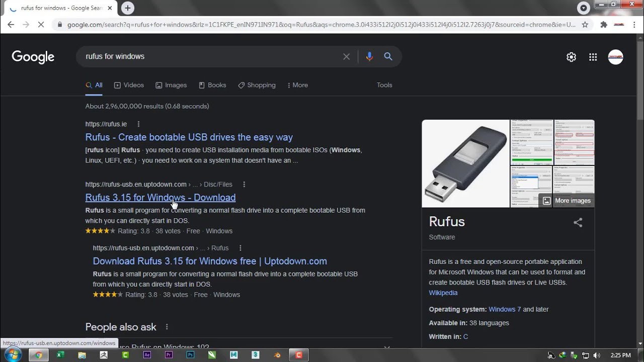Open the search Tools options
644x362 pixels.
point(384,85)
